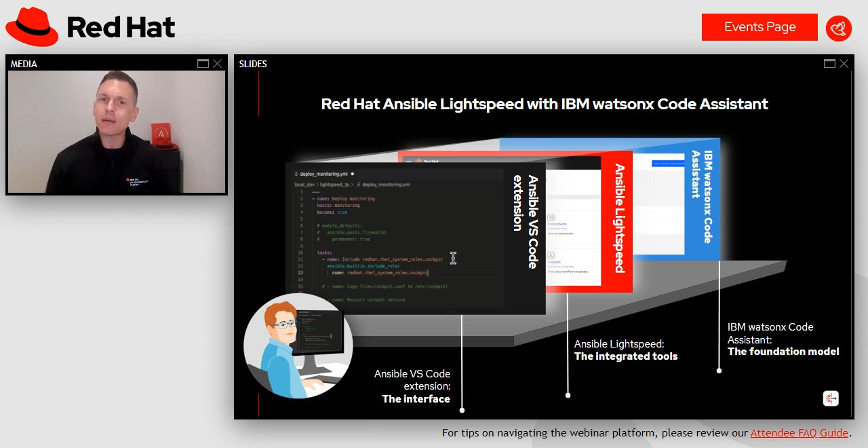Click the red Ansible Lightspeed layer

618,219
